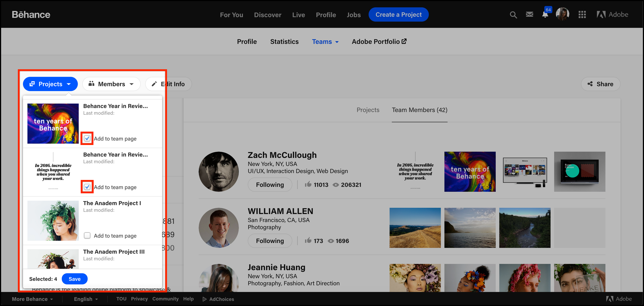This screenshot has width=644, height=306.
Task: Select the Team Members (42) tab
Action: click(419, 110)
